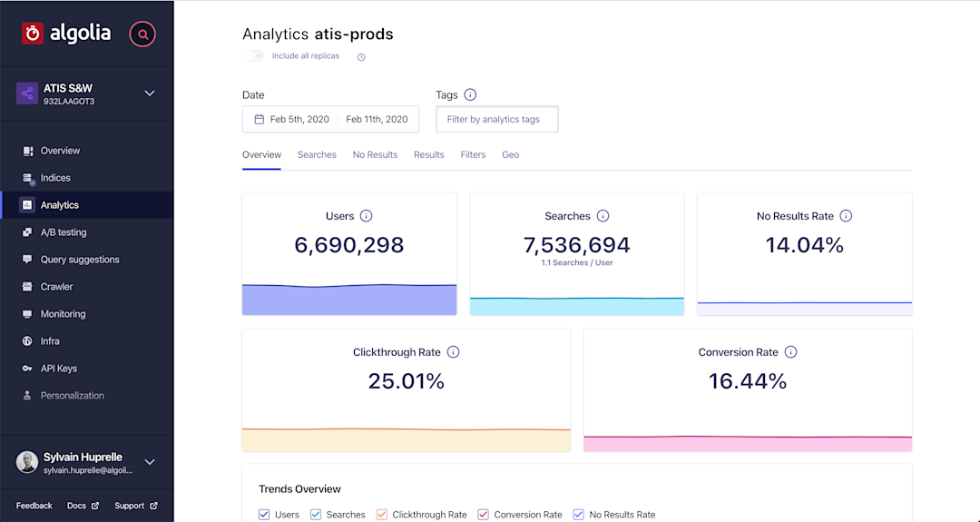Screen dimensions: 980x522
Task: Switch to the Overview tab
Action: pos(262,154)
